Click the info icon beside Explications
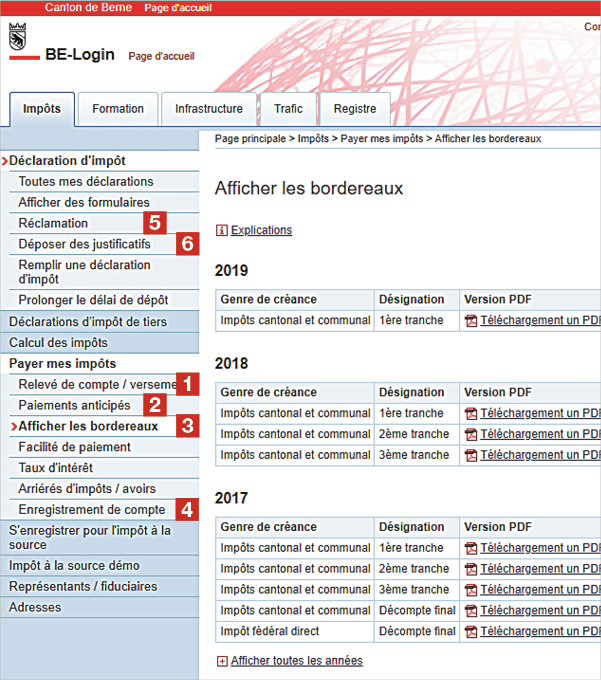The width and height of the screenshot is (601, 680). coord(222,230)
